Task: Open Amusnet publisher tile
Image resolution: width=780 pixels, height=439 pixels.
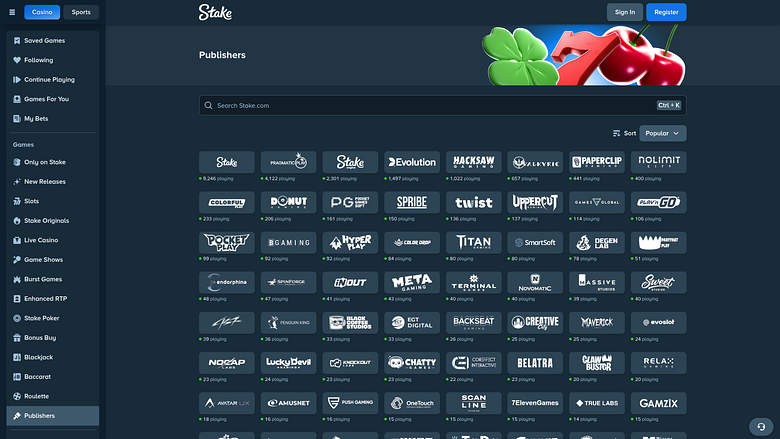Action: pyautogui.click(x=289, y=403)
